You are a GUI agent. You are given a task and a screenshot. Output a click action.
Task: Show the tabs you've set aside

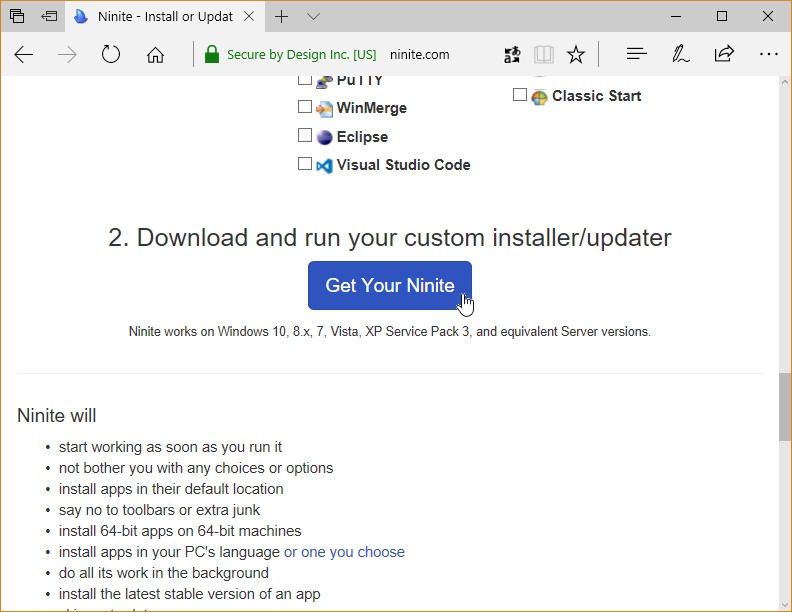pyautogui.click(x=17, y=16)
